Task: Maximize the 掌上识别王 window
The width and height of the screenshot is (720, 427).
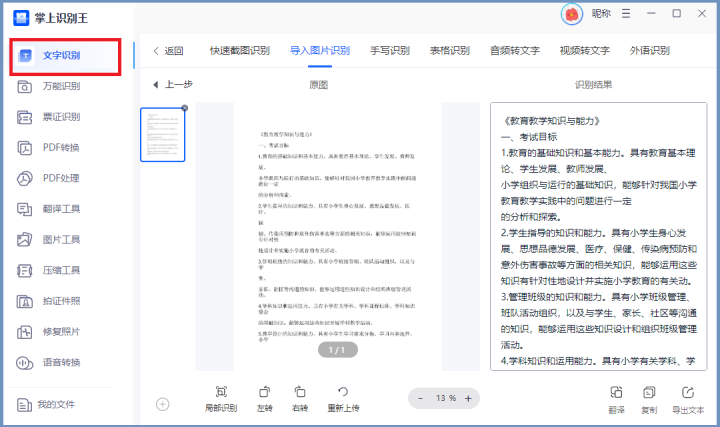Action: tap(676, 14)
